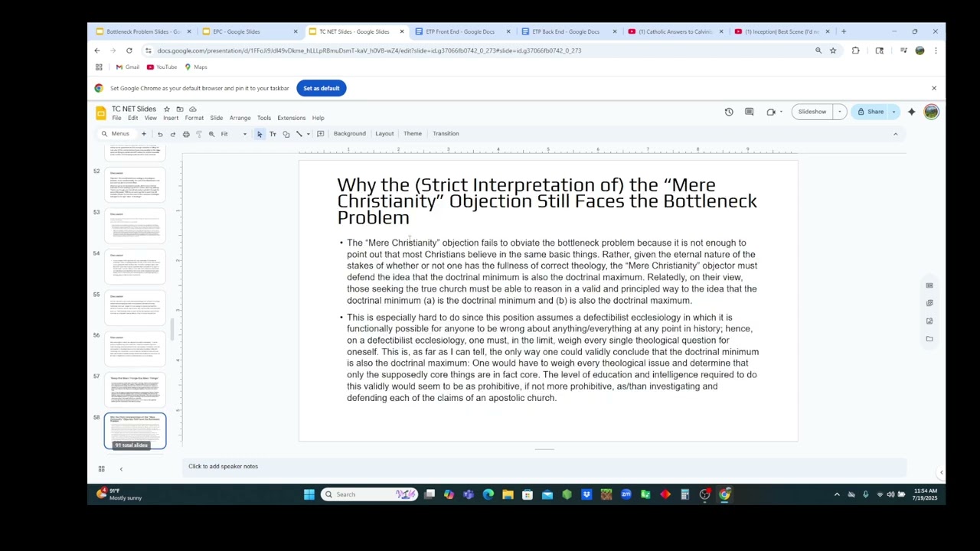Open the Insert menu
The image size is (980, 551).
tap(171, 118)
